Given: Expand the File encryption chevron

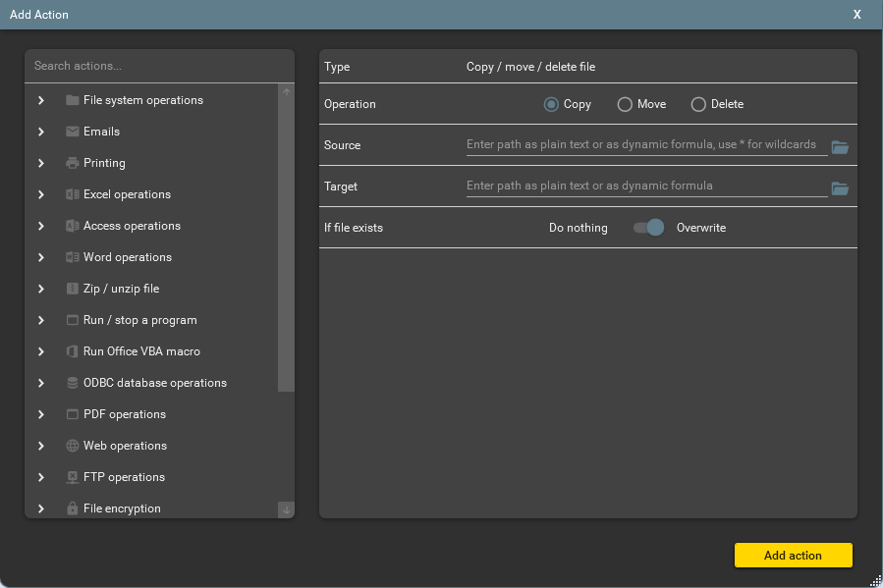Looking at the screenshot, I should 41,508.
